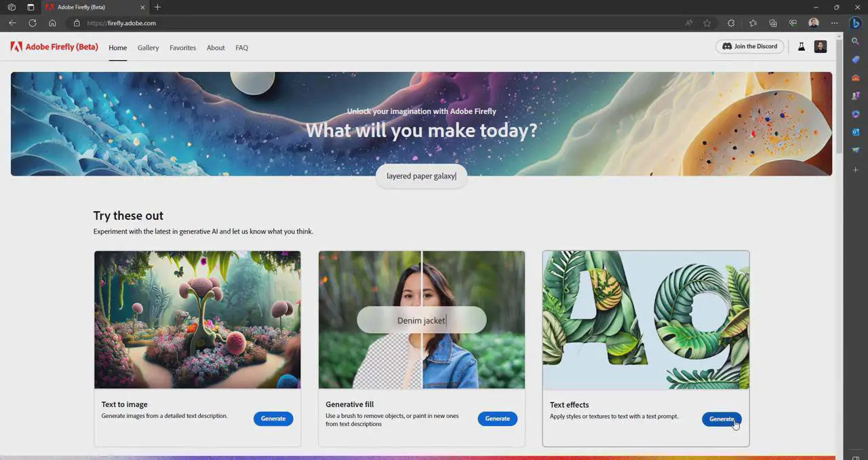This screenshot has height=460, width=868.
Task: Click the Firefly beaker labs icon
Action: pyautogui.click(x=801, y=47)
